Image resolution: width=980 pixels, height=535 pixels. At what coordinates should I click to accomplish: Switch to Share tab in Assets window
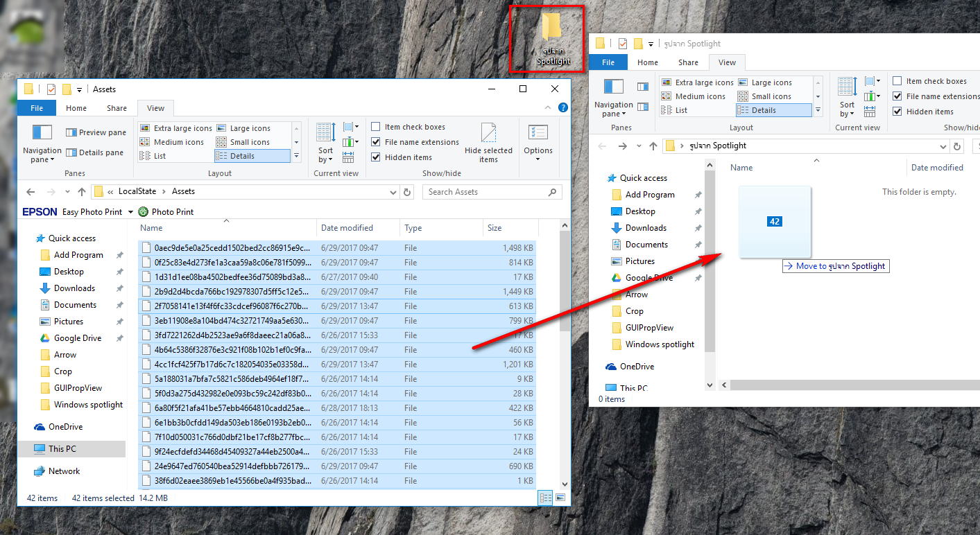(117, 108)
